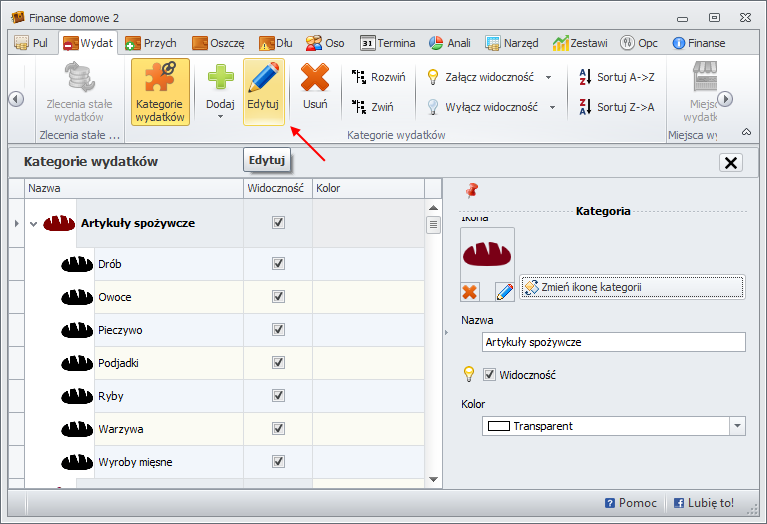Click the Nazwa text field
The width and height of the screenshot is (767, 524).
click(613, 342)
